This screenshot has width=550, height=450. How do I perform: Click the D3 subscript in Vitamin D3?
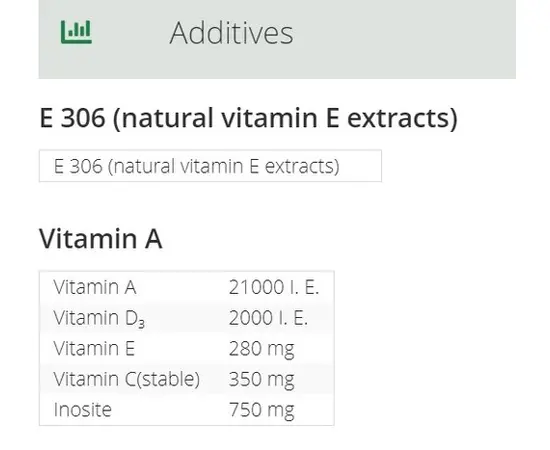tap(141, 323)
